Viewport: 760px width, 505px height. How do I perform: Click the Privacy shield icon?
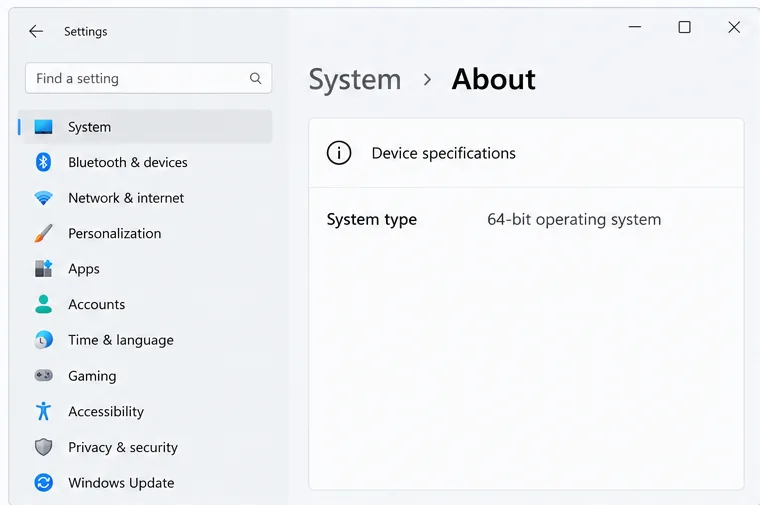(43, 447)
